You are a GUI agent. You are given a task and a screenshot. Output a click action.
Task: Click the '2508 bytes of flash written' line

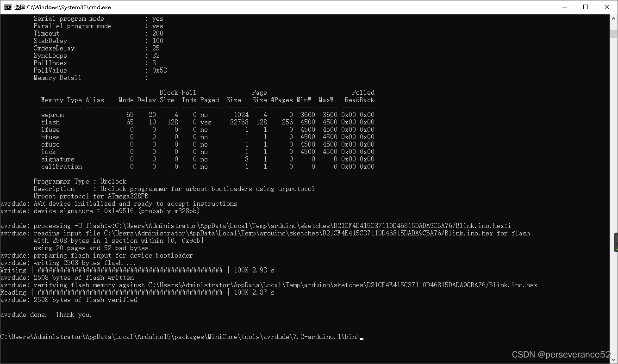point(67,278)
